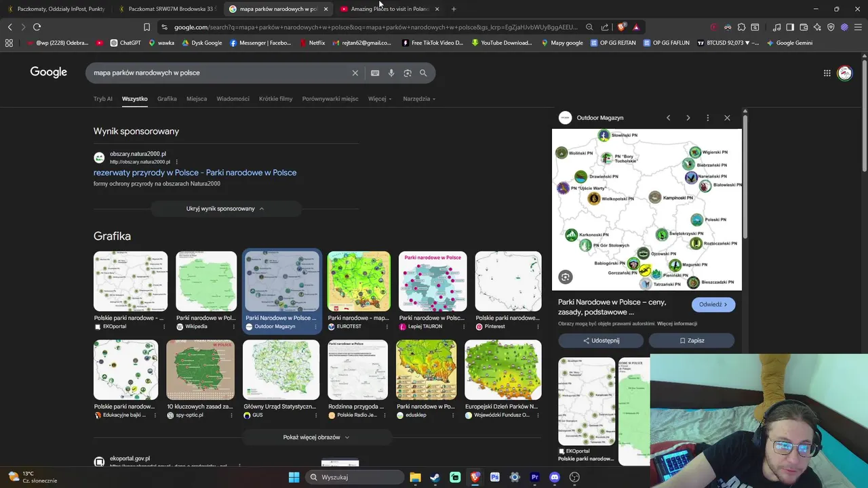
Task: Start voice search with microphone icon
Action: click(391, 73)
